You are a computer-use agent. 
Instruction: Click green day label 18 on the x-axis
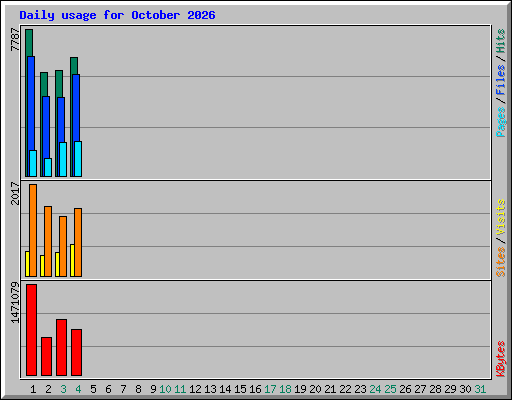point(285,389)
